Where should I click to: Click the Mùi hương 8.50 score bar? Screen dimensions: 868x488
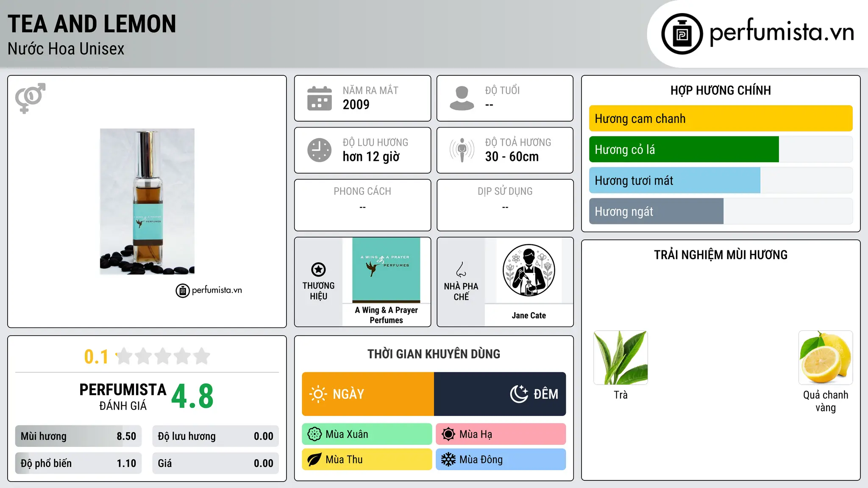[x=78, y=436]
